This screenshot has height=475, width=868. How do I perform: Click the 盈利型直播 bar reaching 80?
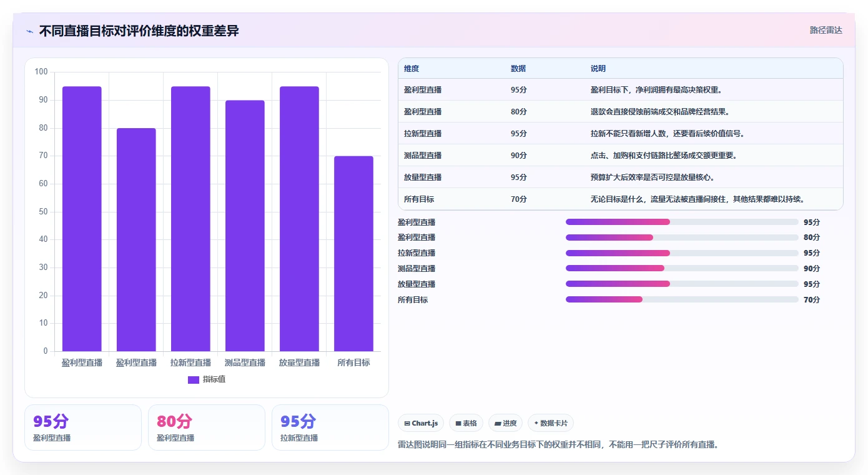(x=136, y=239)
